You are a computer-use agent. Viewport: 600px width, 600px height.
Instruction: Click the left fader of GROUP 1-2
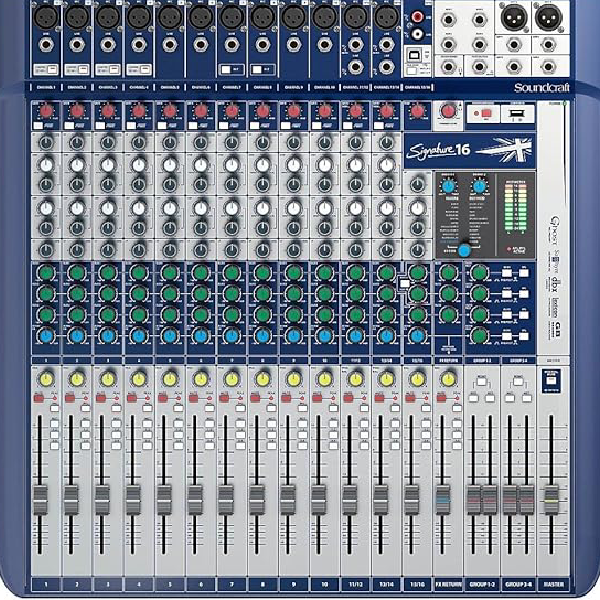[474, 500]
